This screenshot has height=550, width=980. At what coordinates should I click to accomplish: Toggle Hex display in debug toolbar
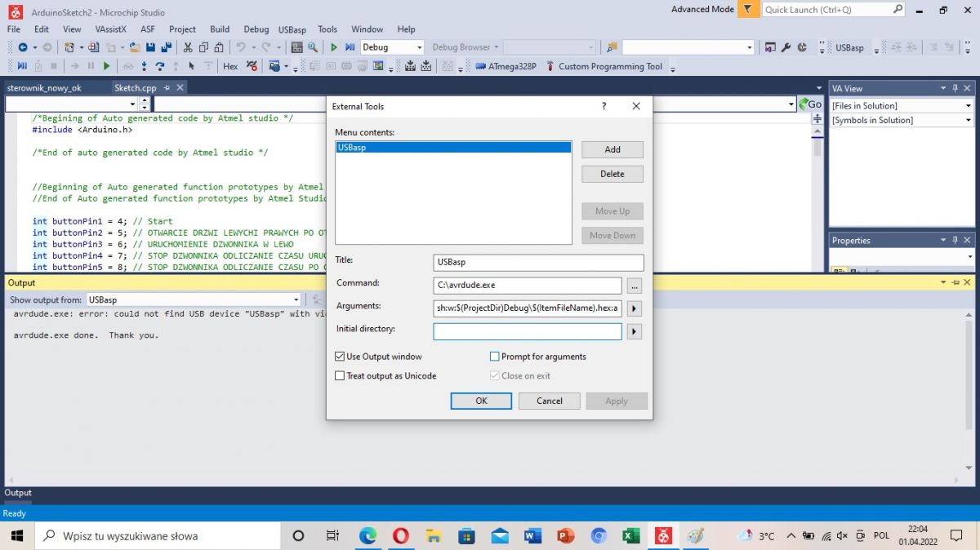pyautogui.click(x=230, y=66)
